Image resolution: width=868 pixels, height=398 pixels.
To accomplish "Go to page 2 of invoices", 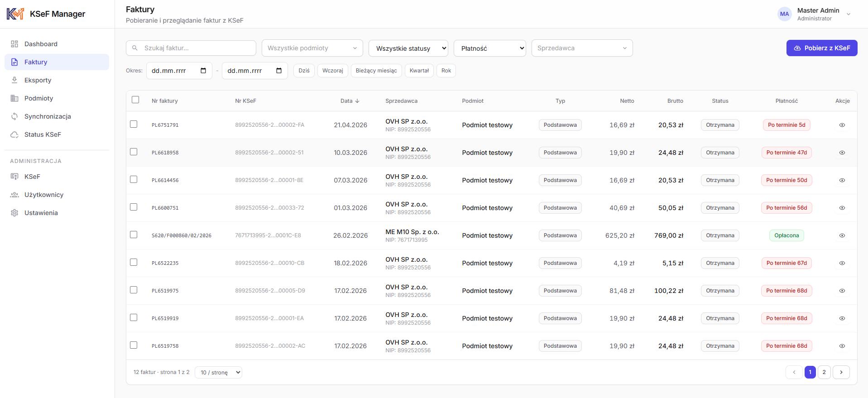I will pyautogui.click(x=824, y=372).
